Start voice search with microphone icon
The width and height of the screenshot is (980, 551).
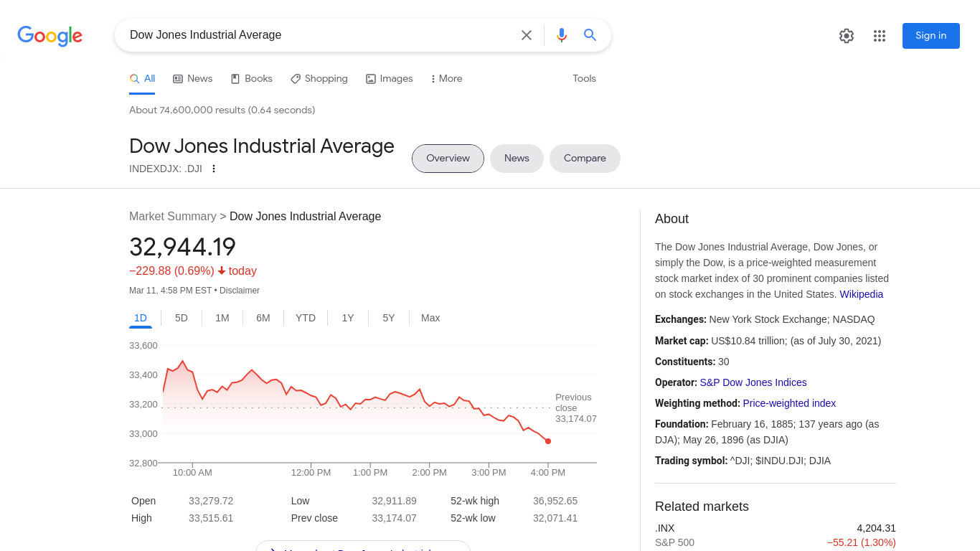(x=562, y=35)
